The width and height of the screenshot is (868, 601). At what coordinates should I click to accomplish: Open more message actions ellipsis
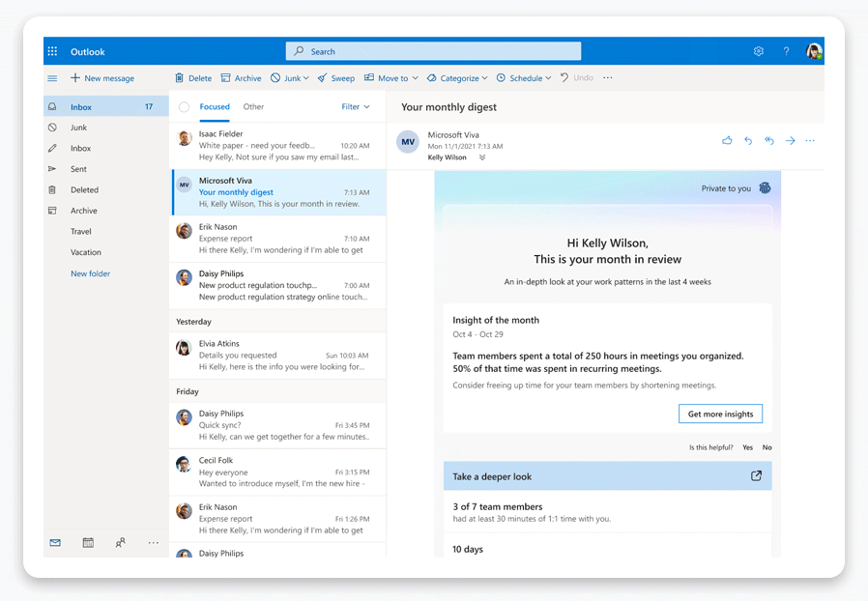point(810,140)
